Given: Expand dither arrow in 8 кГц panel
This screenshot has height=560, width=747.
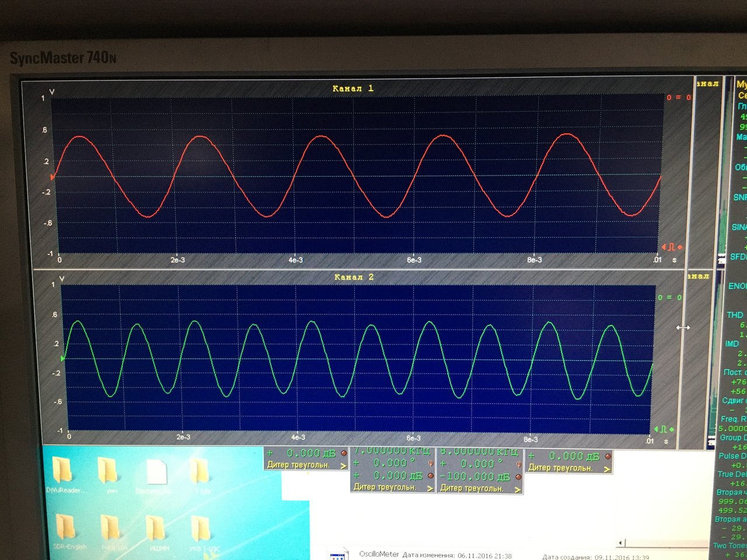Looking at the screenshot, I should [518, 489].
